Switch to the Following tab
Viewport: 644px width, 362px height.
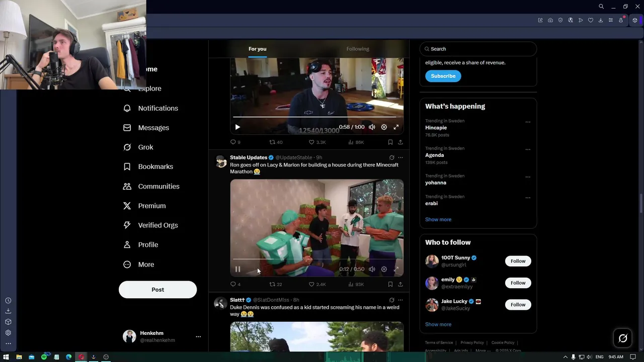[x=358, y=49]
